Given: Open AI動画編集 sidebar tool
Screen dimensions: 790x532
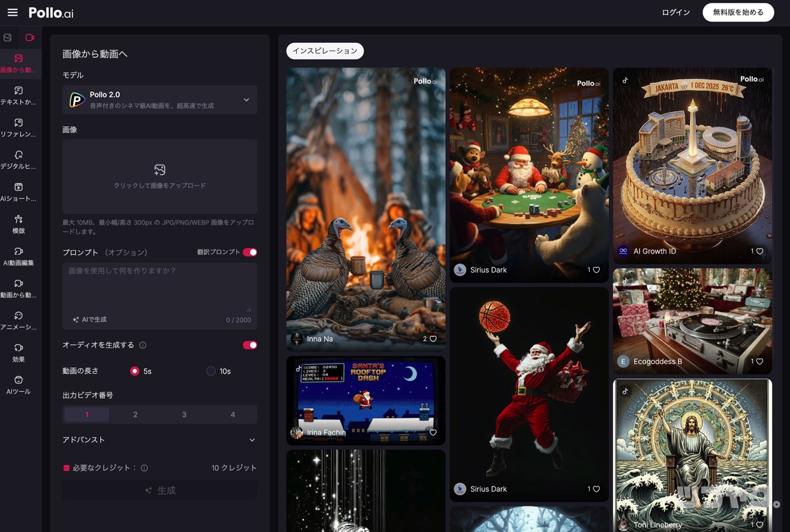Looking at the screenshot, I should [x=18, y=256].
